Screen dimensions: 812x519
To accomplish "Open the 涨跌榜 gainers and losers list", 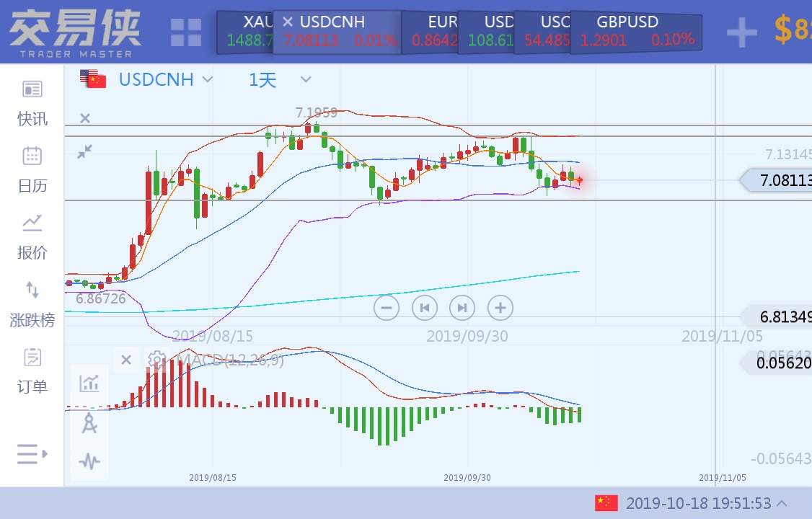I will coord(32,303).
